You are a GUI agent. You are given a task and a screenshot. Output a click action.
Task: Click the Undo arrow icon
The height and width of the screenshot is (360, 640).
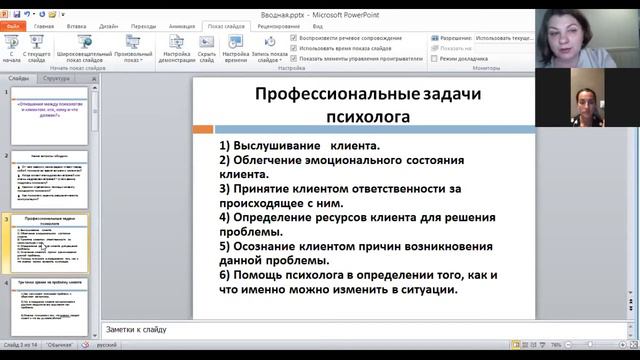pyautogui.click(x=27, y=14)
